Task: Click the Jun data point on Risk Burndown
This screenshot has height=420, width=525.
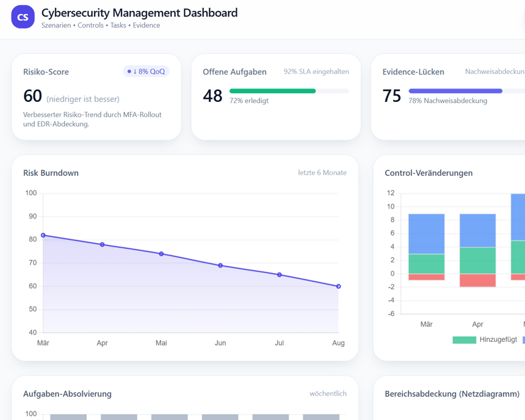Action: coord(220,265)
